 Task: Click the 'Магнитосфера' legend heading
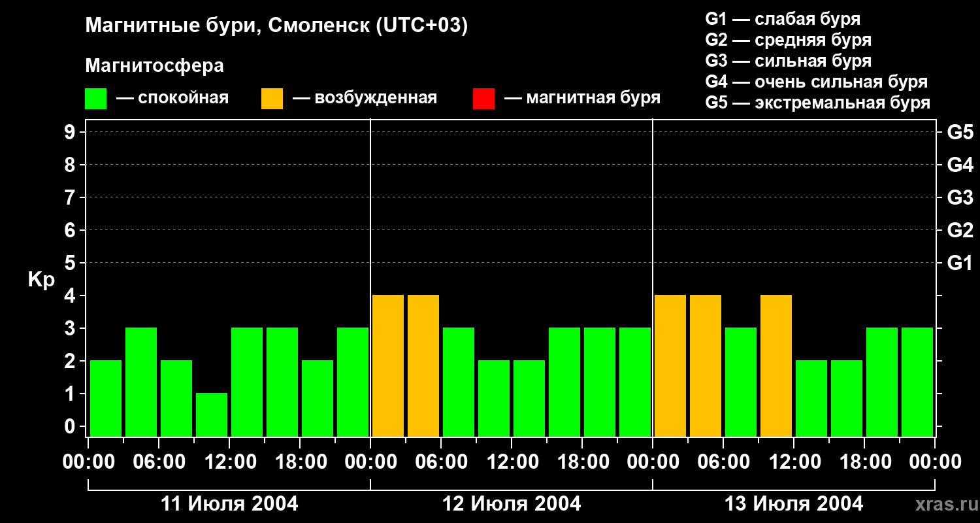pos(154,66)
